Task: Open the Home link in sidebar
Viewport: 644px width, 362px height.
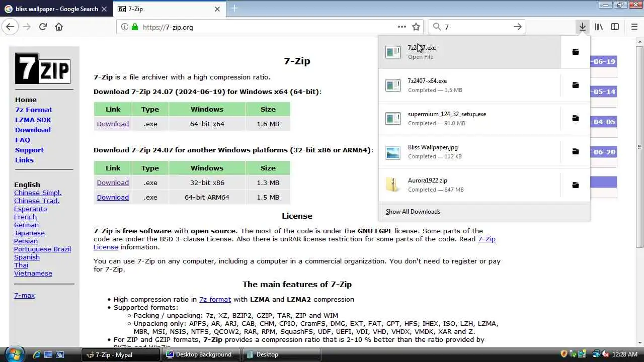Action: pyautogui.click(x=26, y=100)
